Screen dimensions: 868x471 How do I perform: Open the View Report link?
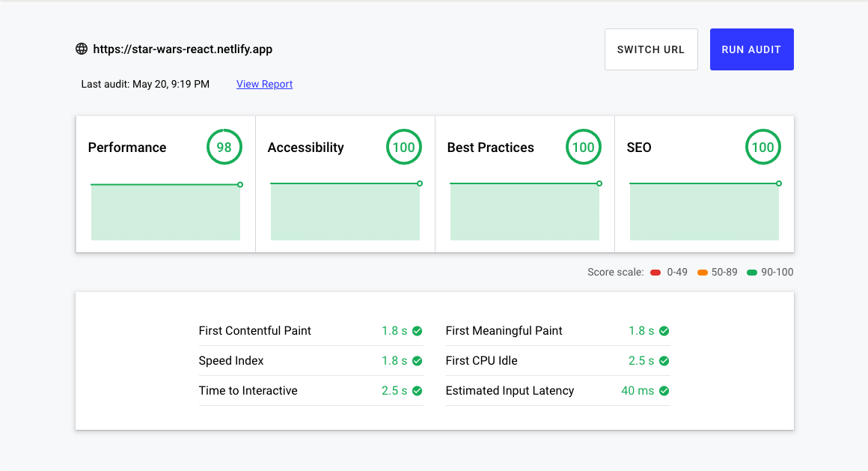click(x=264, y=84)
